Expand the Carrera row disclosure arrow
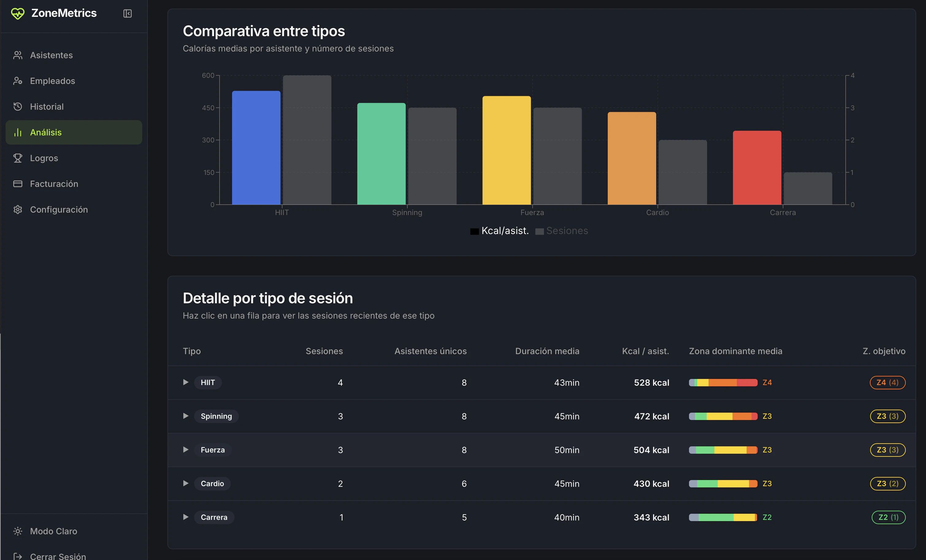Image resolution: width=926 pixels, height=560 pixels. [186, 517]
